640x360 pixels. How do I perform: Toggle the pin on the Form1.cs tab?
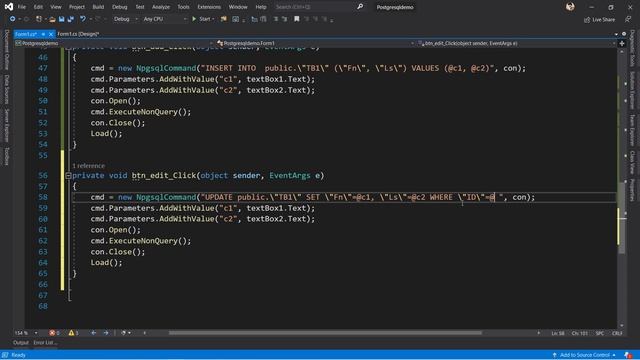pyautogui.click(x=43, y=34)
